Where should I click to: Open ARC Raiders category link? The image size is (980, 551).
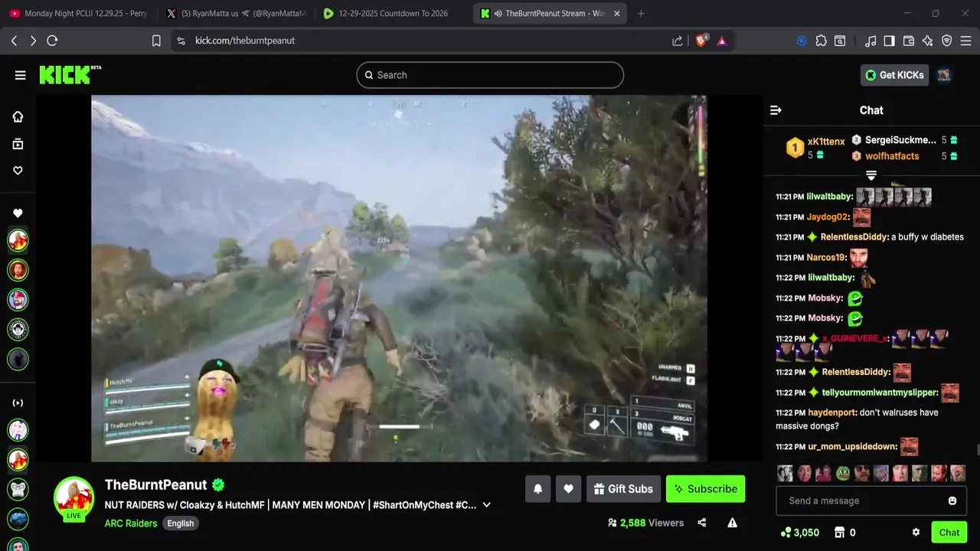click(131, 523)
